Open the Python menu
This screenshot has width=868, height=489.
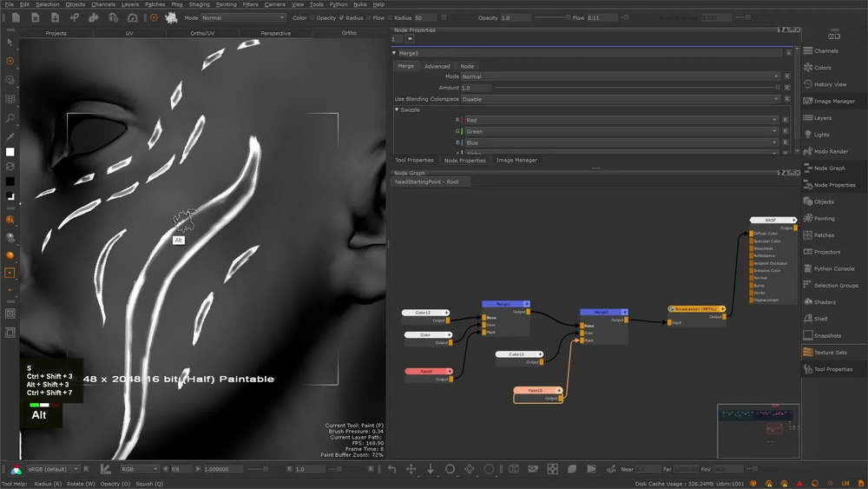(x=339, y=3)
